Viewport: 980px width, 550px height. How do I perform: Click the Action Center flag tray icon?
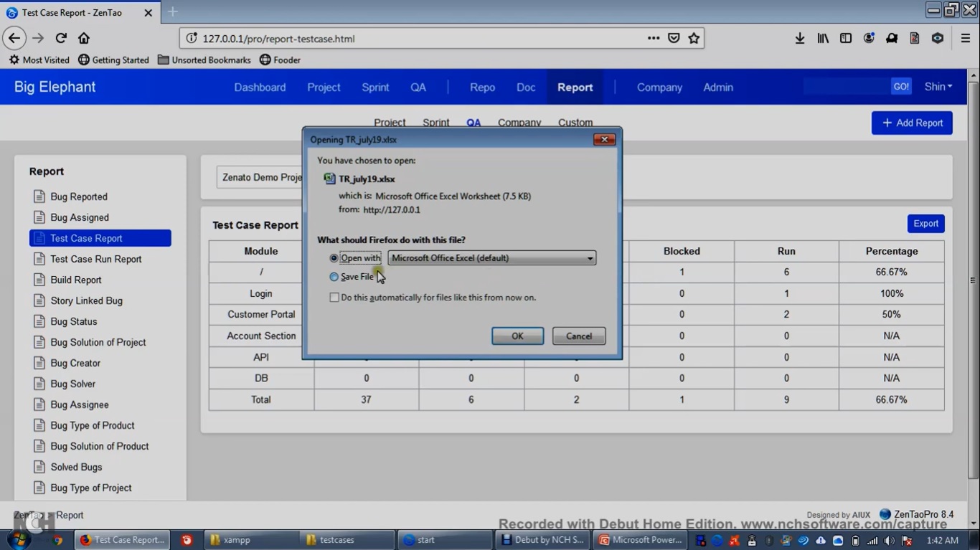(907, 541)
